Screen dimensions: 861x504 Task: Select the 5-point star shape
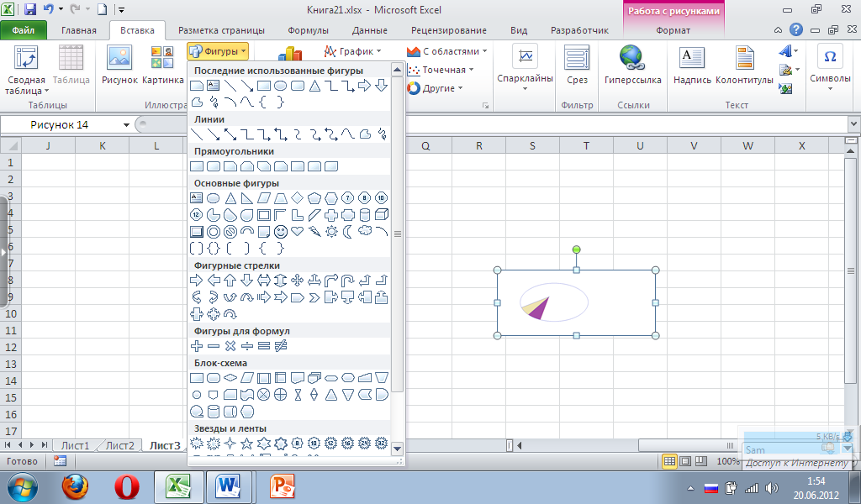pos(247,444)
